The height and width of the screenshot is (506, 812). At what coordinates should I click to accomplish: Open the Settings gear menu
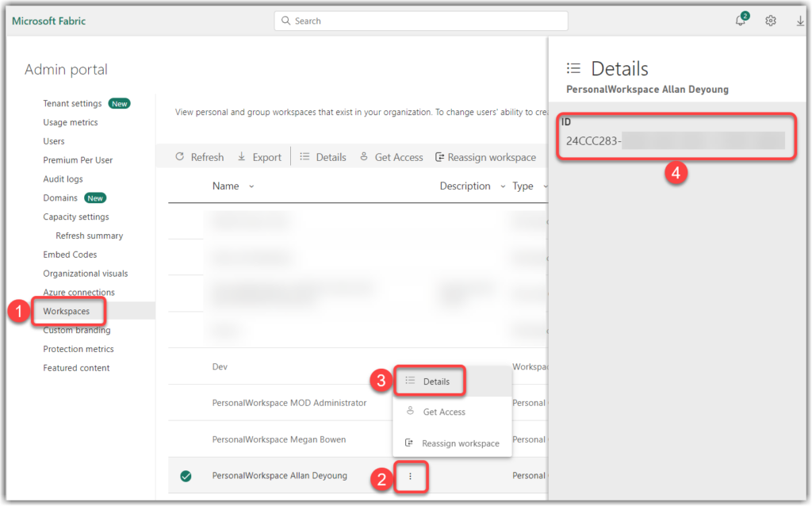tap(770, 21)
